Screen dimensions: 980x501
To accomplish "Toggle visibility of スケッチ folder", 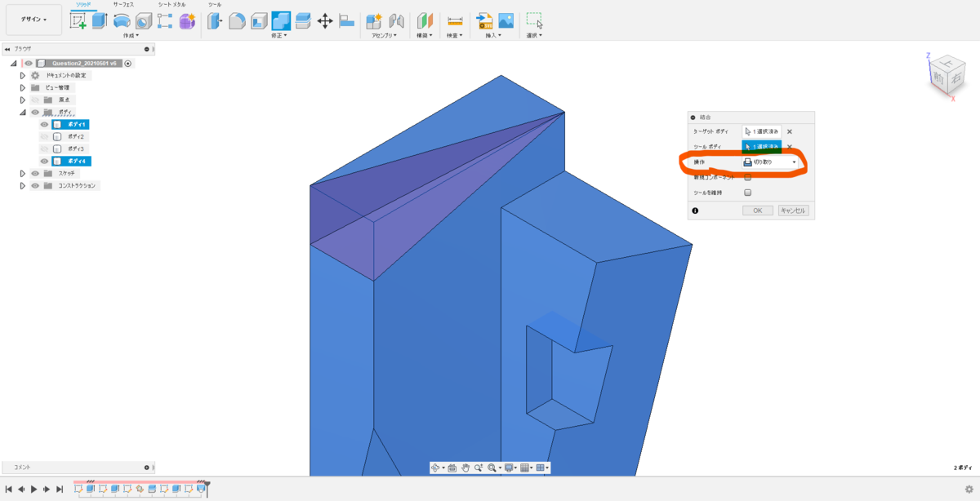I will (35, 174).
